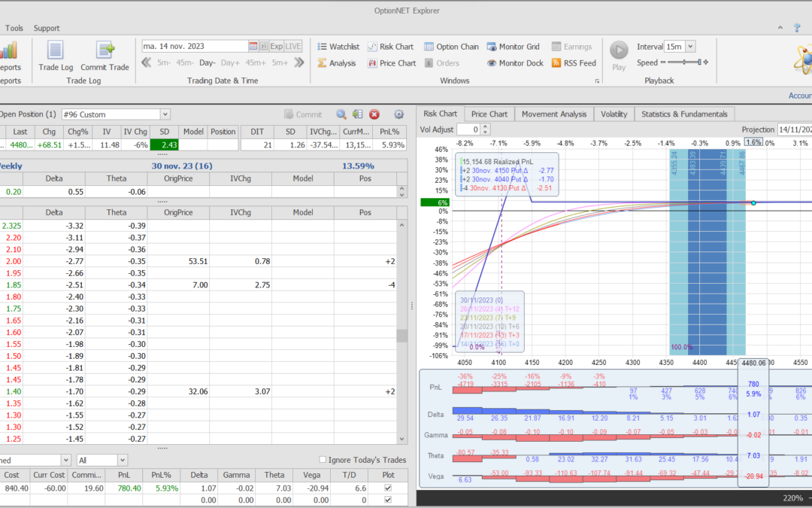Viewport: 812px width, 508px height.
Task: Click the red delete position icon
Action: click(x=374, y=114)
